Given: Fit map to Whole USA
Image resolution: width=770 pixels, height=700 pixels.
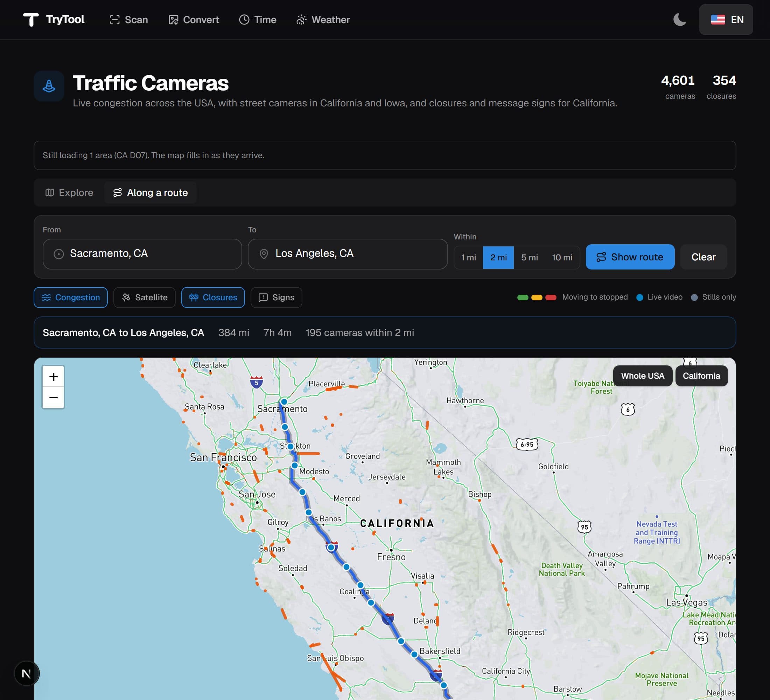Looking at the screenshot, I should click(x=643, y=376).
